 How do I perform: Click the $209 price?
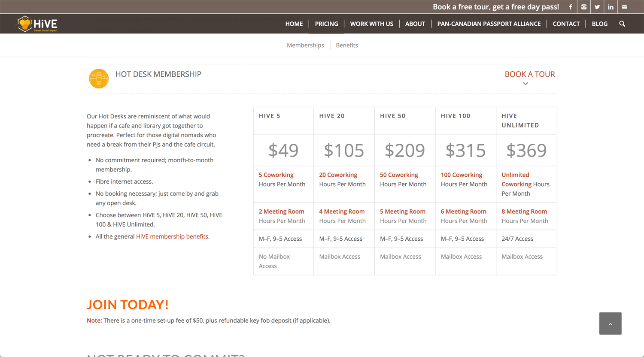pos(405,150)
